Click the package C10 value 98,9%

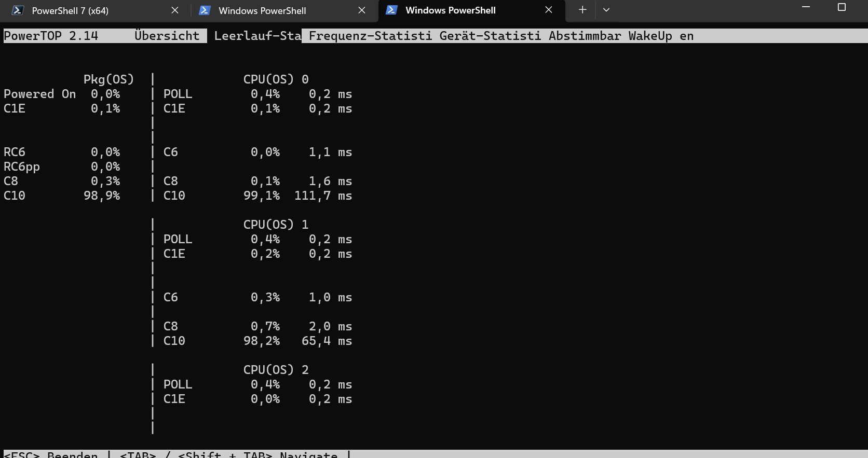pyautogui.click(x=102, y=196)
